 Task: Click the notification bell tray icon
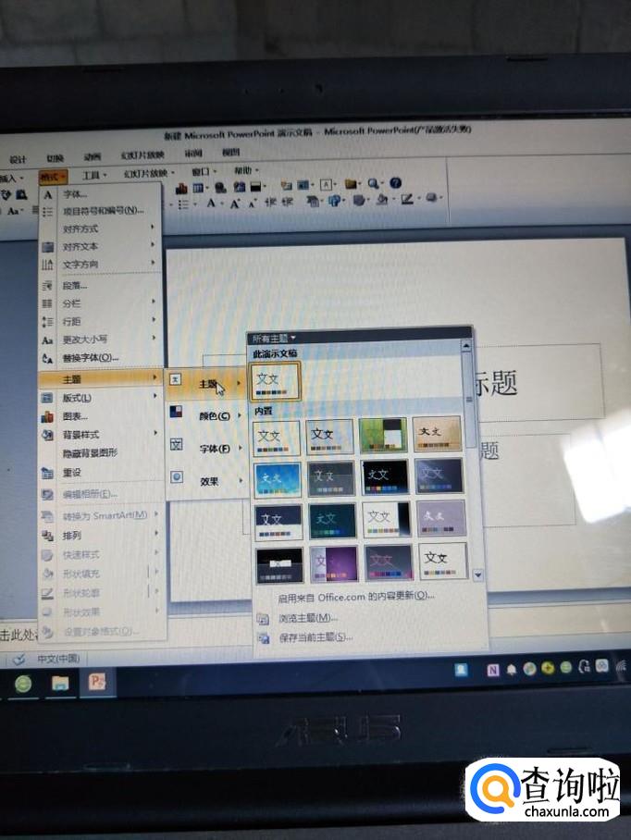(512, 670)
